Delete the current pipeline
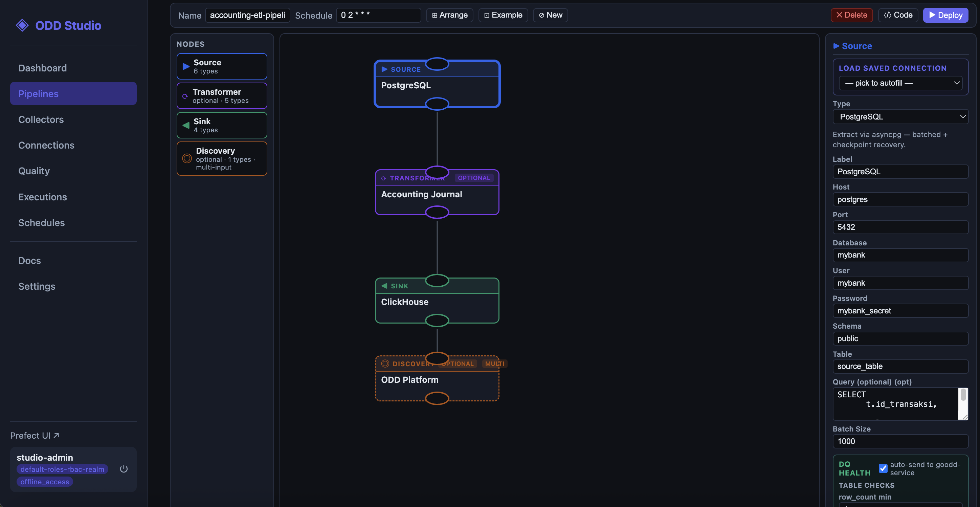The height and width of the screenshot is (507, 980). pos(851,15)
